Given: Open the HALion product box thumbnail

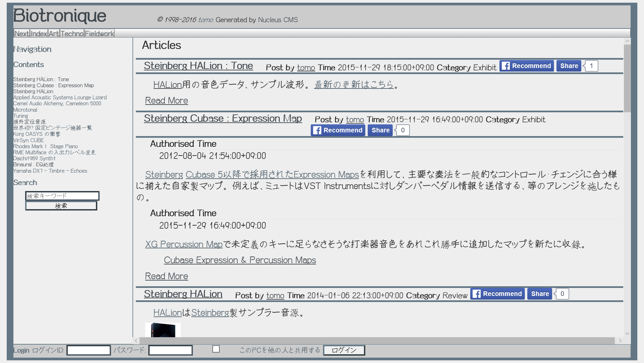Looking at the screenshot, I should [x=163, y=330].
